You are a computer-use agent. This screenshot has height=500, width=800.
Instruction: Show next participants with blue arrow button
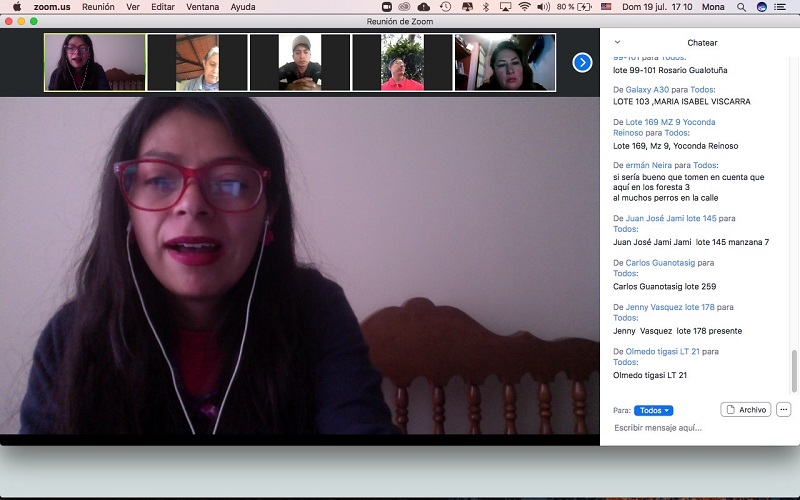(x=582, y=62)
